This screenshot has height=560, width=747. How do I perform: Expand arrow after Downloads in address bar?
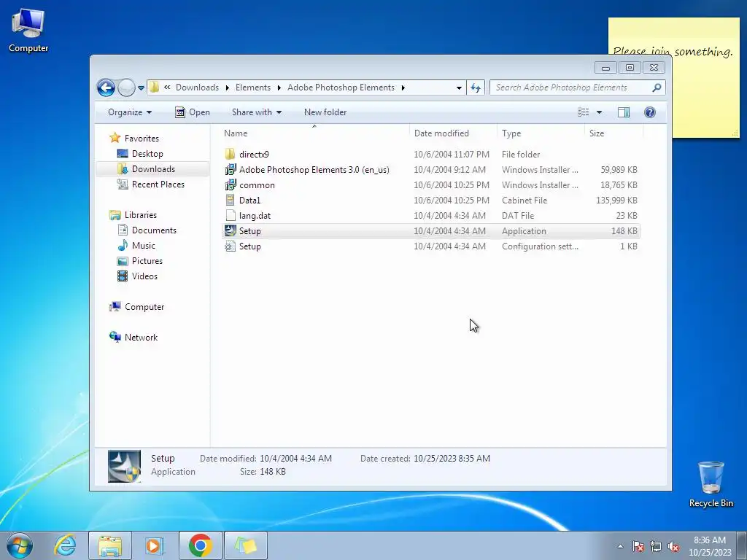[x=228, y=87]
